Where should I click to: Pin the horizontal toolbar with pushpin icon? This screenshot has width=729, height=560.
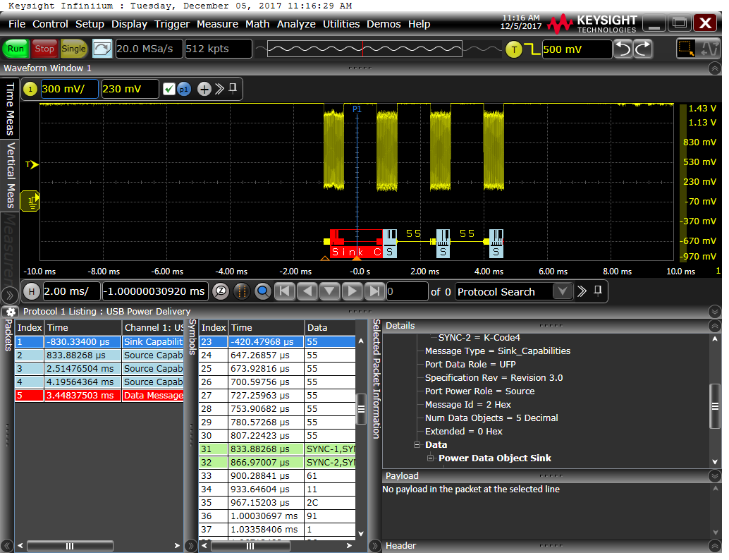tap(598, 291)
